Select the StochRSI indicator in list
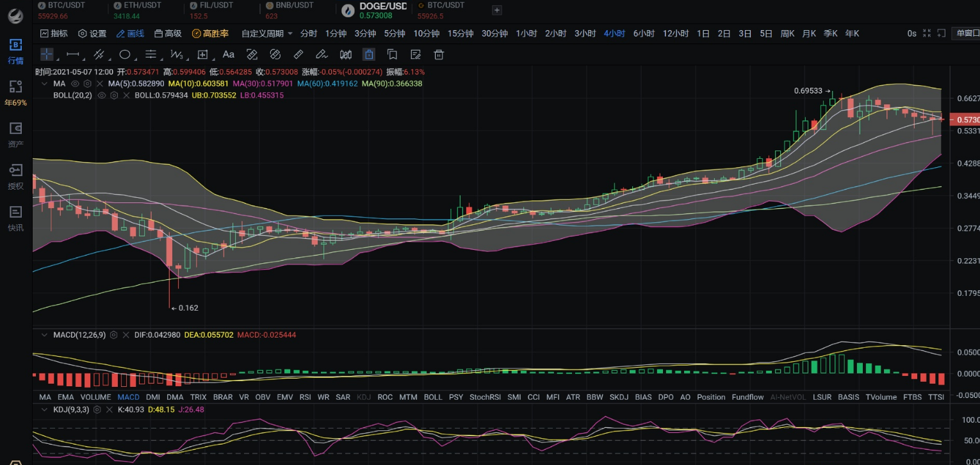Screen dimensions: 980x465 coord(485,398)
